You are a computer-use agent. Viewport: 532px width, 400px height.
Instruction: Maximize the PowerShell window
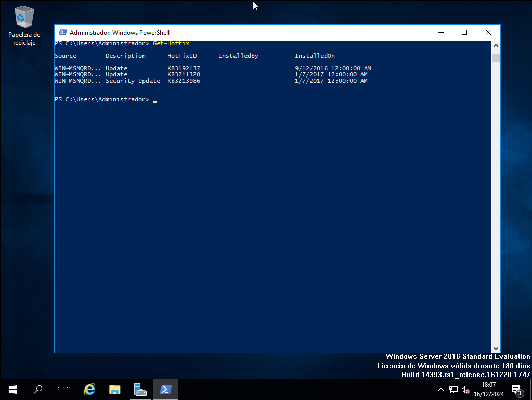pyautogui.click(x=464, y=32)
